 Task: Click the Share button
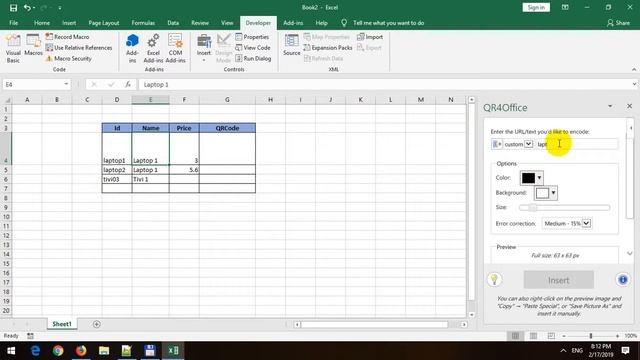tap(618, 23)
